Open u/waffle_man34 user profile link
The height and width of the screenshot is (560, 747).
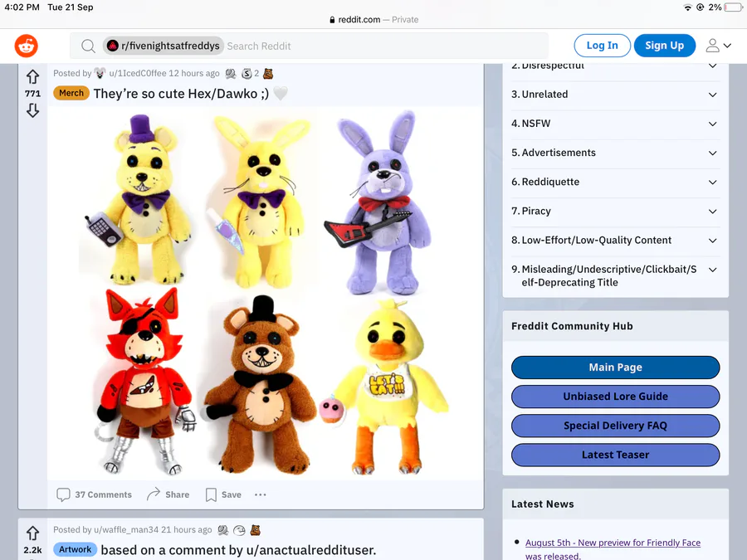coord(126,530)
